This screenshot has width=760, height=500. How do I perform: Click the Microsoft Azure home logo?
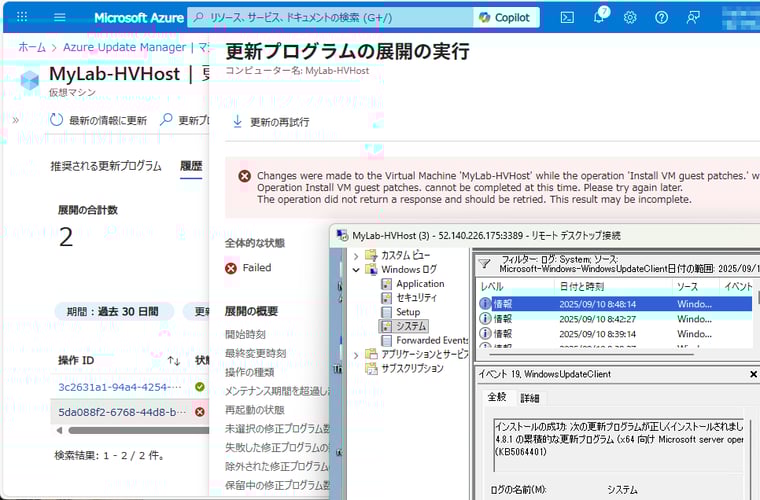pyautogui.click(x=139, y=18)
